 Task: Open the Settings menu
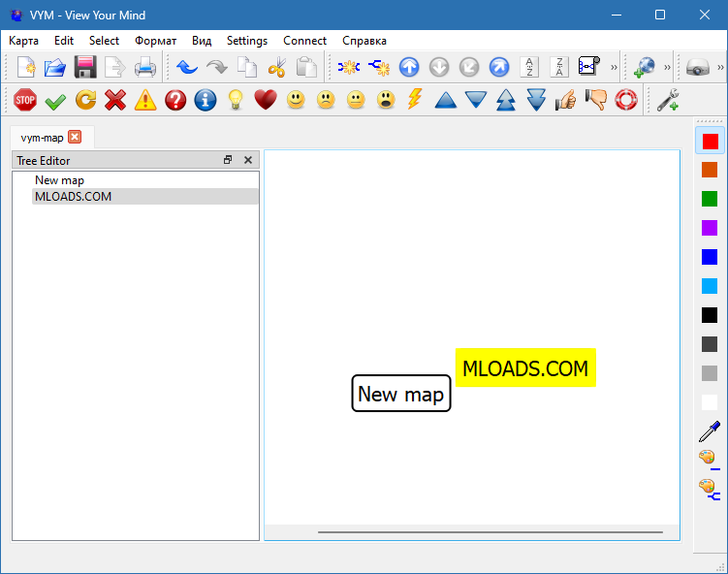[x=247, y=41]
